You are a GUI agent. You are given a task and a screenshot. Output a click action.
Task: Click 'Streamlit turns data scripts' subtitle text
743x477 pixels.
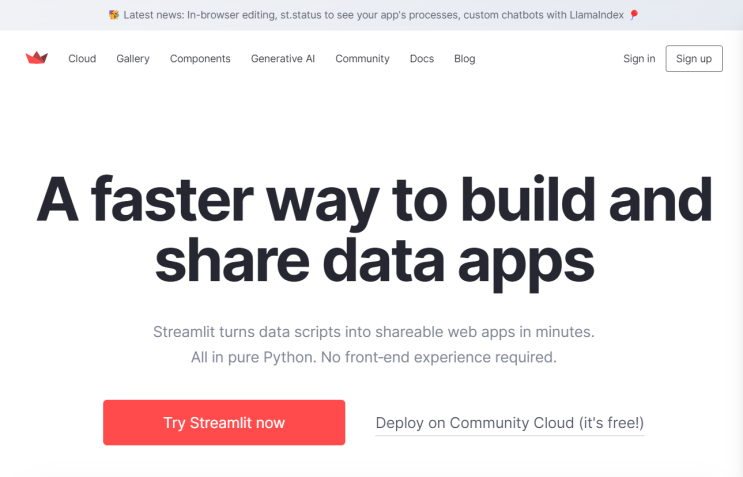click(x=373, y=332)
